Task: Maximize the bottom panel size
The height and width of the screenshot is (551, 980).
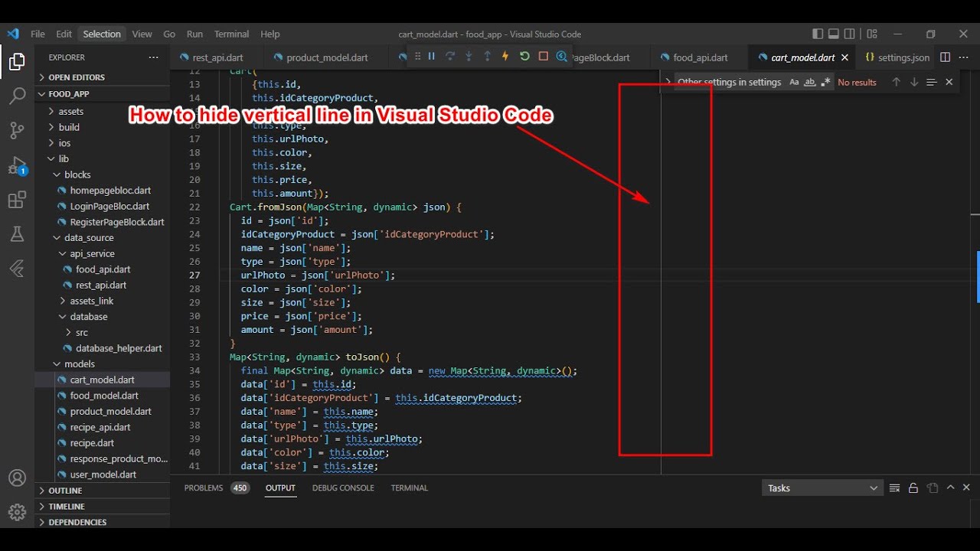Action: (950, 487)
